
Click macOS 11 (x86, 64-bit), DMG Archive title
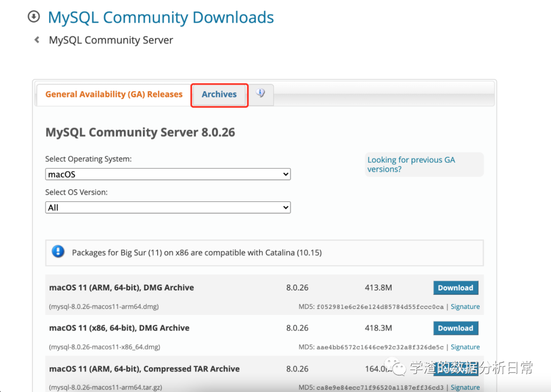[119, 328]
